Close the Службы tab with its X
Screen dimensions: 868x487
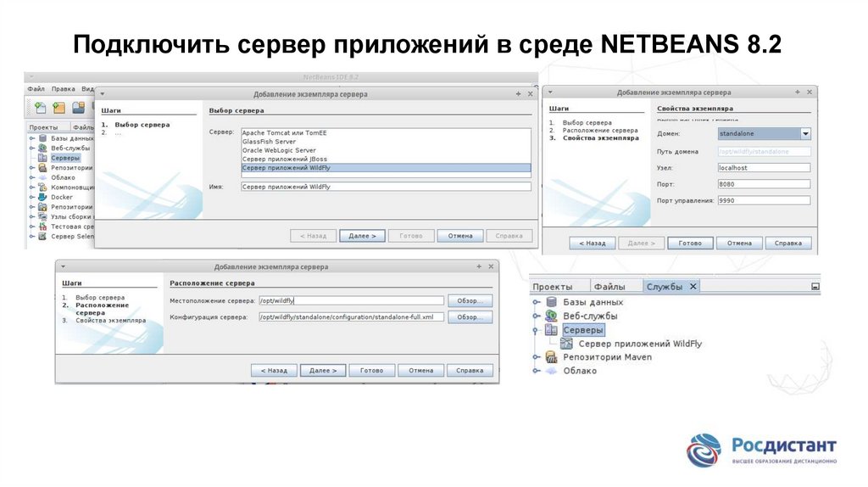693,287
